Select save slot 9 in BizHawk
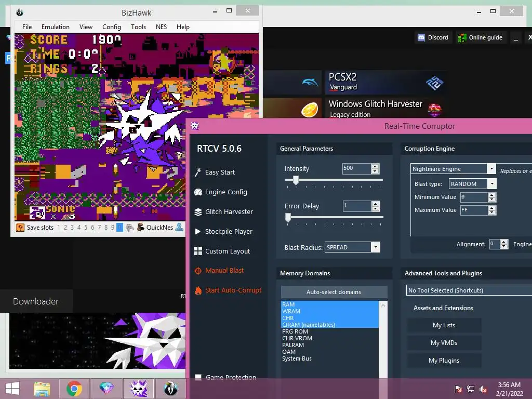 [x=113, y=228]
